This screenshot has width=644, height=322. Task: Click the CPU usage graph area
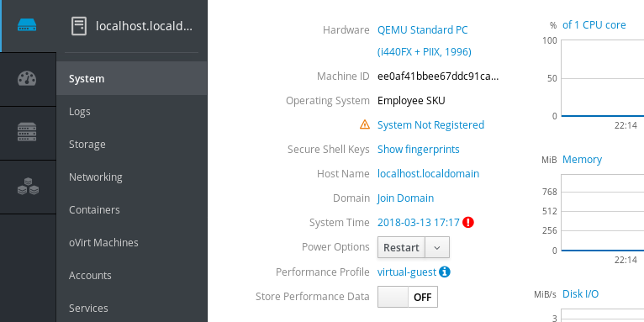click(602, 78)
